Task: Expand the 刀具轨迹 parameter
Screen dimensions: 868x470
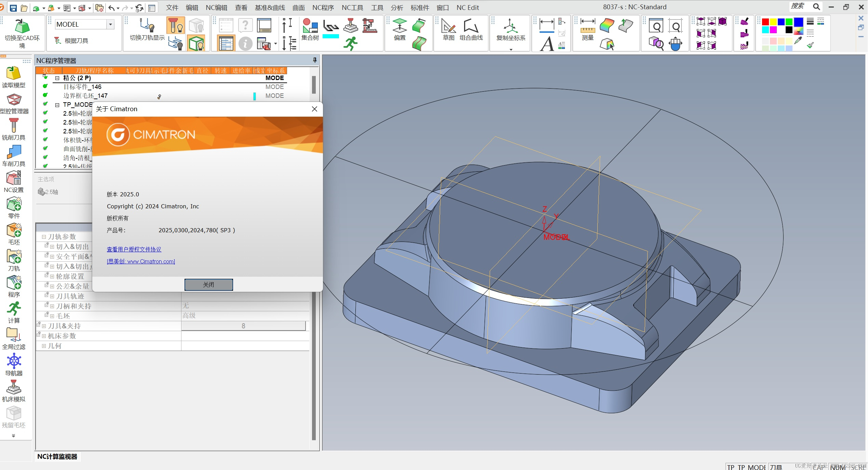Action: click(52, 296)
